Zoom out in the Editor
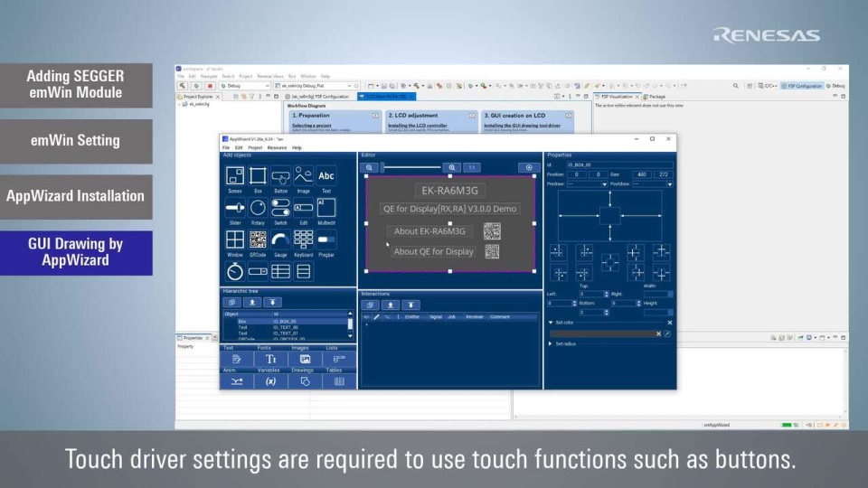Viewport: 868px width, 488px height. [369, 168]
